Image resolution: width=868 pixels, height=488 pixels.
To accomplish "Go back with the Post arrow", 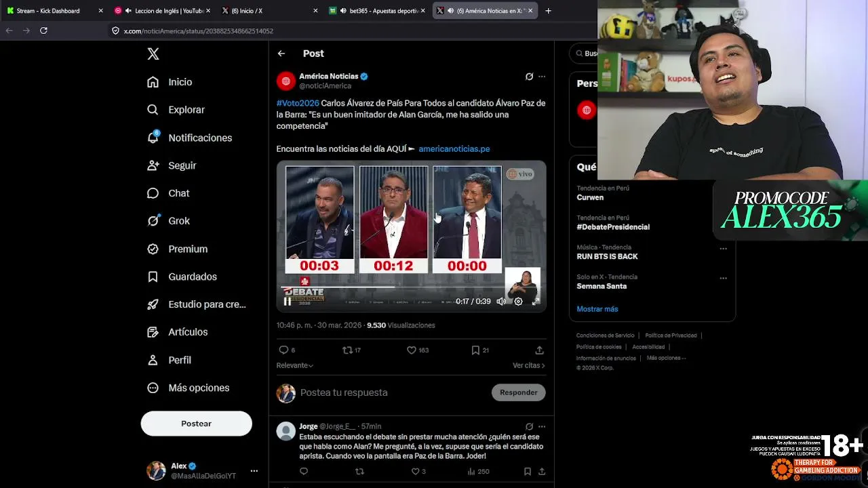I will pyautogui.click(x=281, y=54).
